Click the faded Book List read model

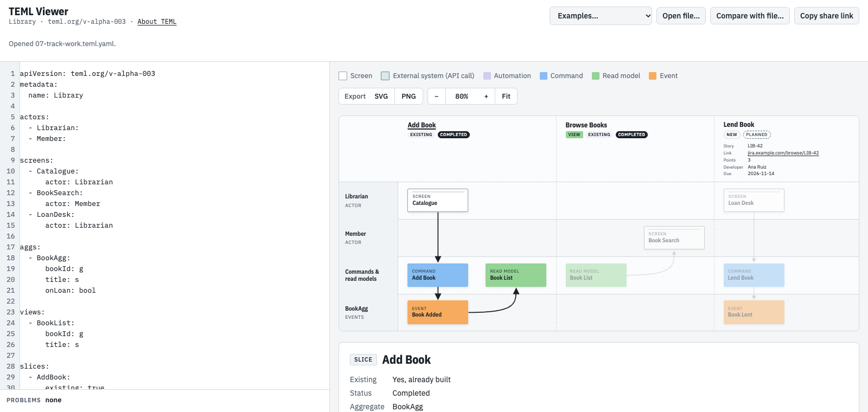click(596, 275)
